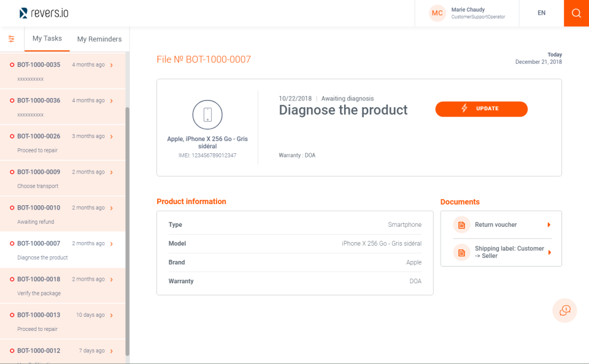Viewport: 589px width, 364px height.
Task: Click the revers.io logo
Action: coord(44,13)
